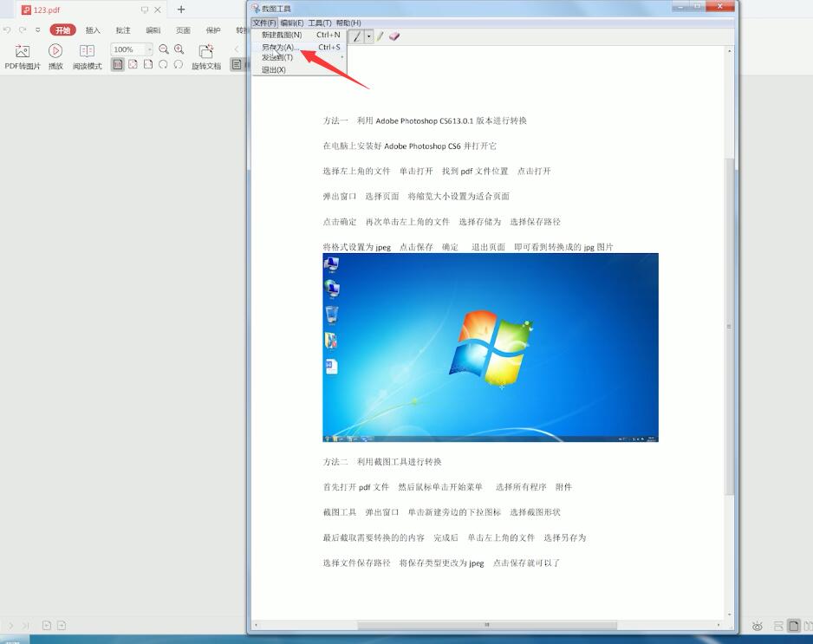
Task: Click the Snipping Tool title bar icon
Action: click(256, 9)
